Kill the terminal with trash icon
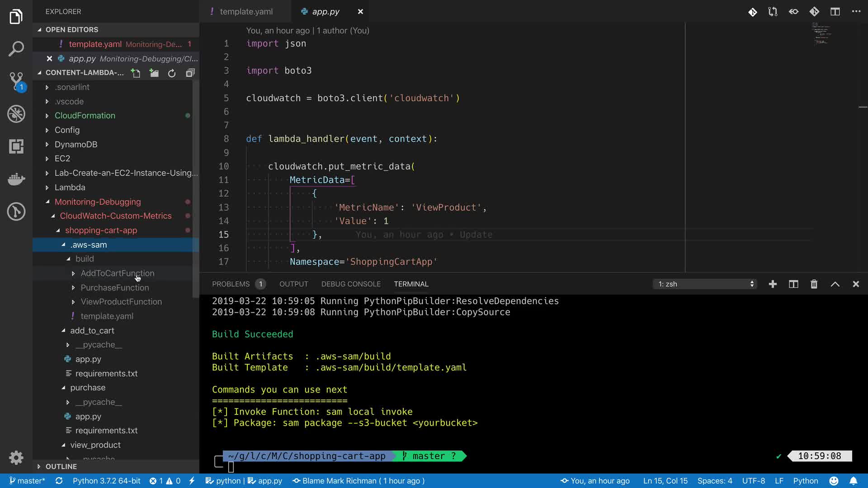The height and width of the screenshot is (488, 868). click(814, 284)
